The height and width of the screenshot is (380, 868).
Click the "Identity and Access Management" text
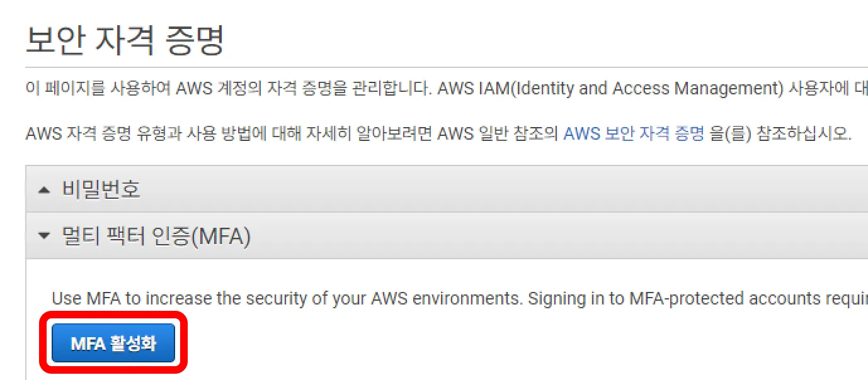click(644, 88)
